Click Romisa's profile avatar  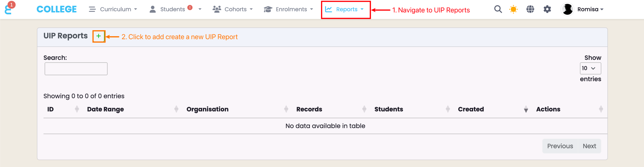click(567, 9)
